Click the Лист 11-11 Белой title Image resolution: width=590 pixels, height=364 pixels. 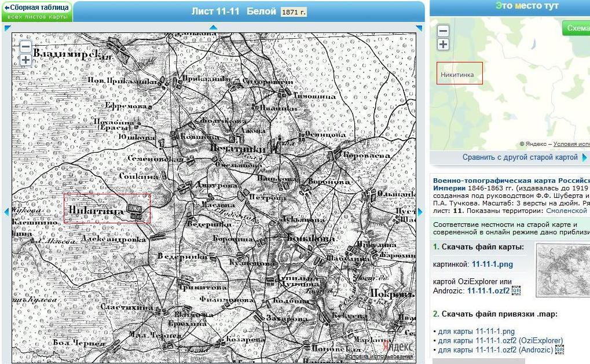tap(234, 11)
